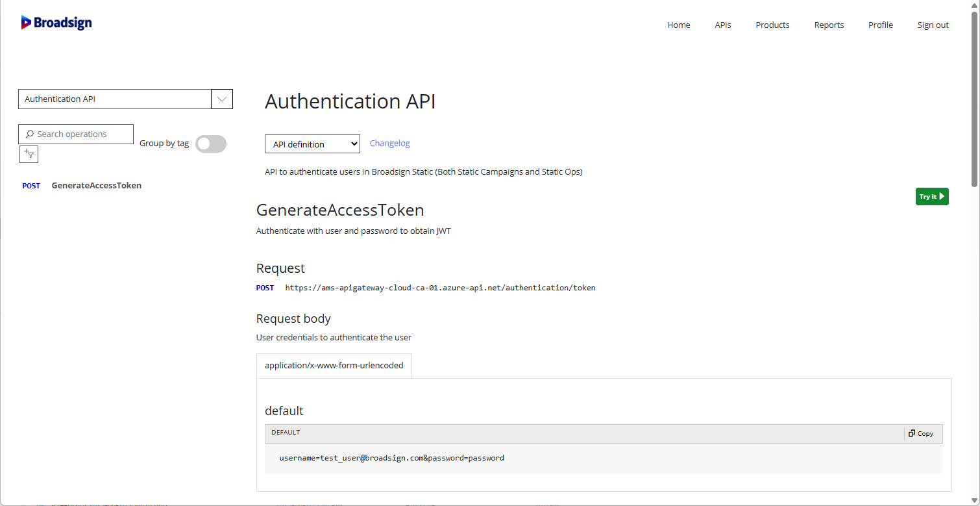The width and height of the screenshot is (980, 506).
Task: Open the Home menu item
Action: [x=679, y=25]
